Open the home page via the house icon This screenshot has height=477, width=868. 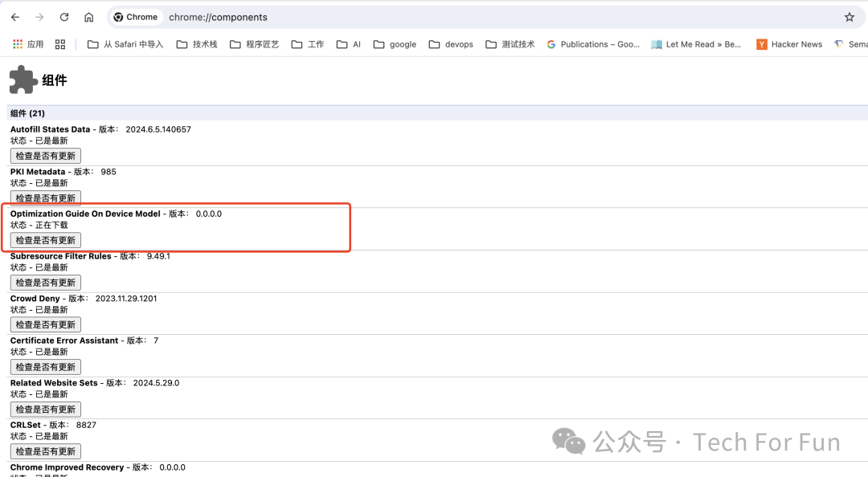[88, 17]
